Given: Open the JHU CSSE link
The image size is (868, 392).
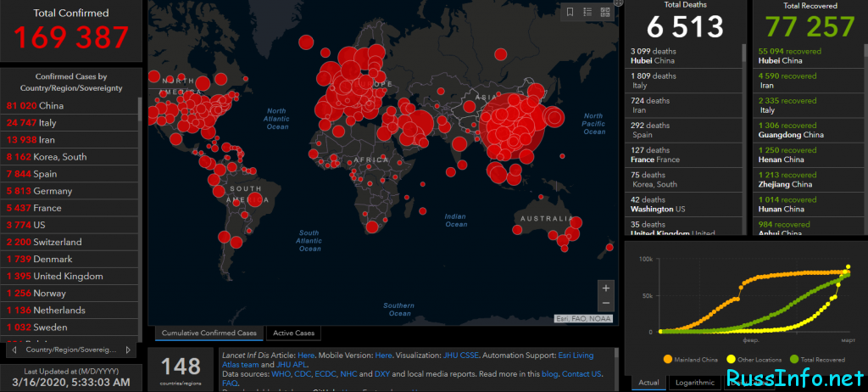Looking at the screenshot, I should click(x=463, y=355).
